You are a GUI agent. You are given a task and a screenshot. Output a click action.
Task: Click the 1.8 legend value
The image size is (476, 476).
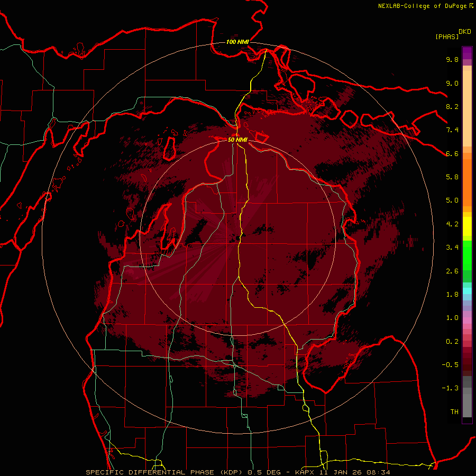pos(452,295)
